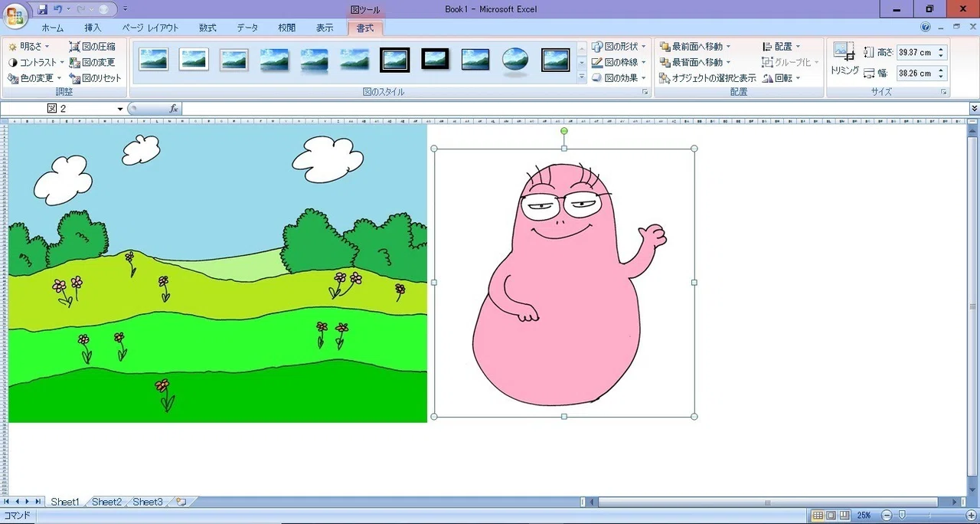The width and height of the screenshot is (980, 524).
Task: Save the workbook from Quick Access toolbar
Action: coord(42,9)
